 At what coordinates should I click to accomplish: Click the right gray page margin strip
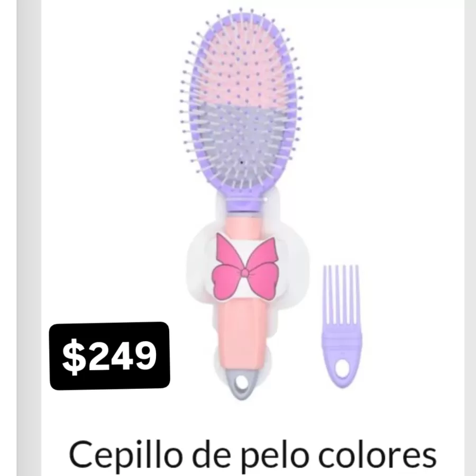(x=470, y=238)
